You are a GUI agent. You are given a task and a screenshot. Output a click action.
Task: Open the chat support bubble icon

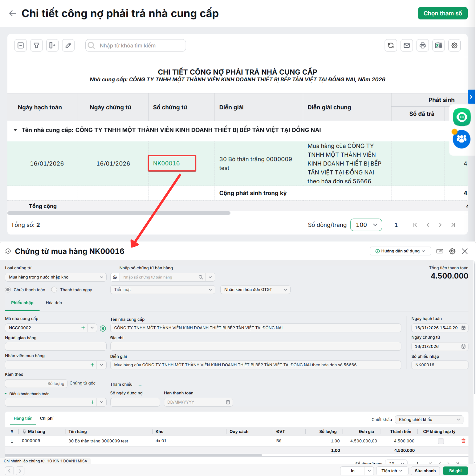coord(462,117)
